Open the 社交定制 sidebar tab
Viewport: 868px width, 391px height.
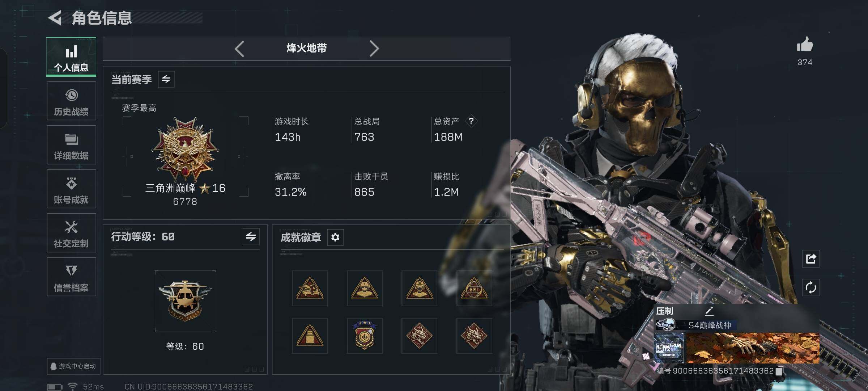(x=71, y=233)
